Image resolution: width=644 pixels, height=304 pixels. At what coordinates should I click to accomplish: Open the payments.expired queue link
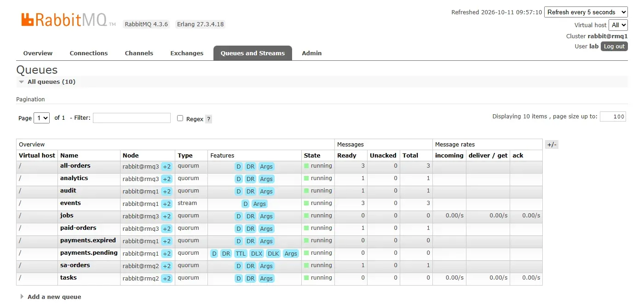(88, 240)
